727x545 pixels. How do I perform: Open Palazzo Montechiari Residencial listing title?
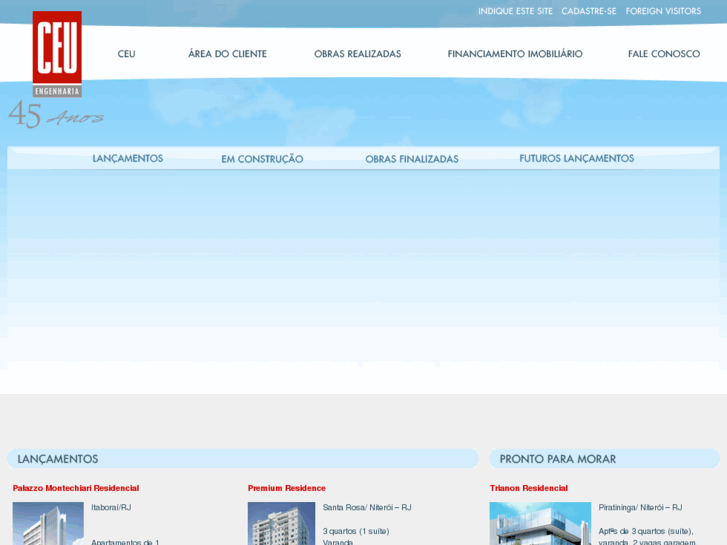click(76, 488)
